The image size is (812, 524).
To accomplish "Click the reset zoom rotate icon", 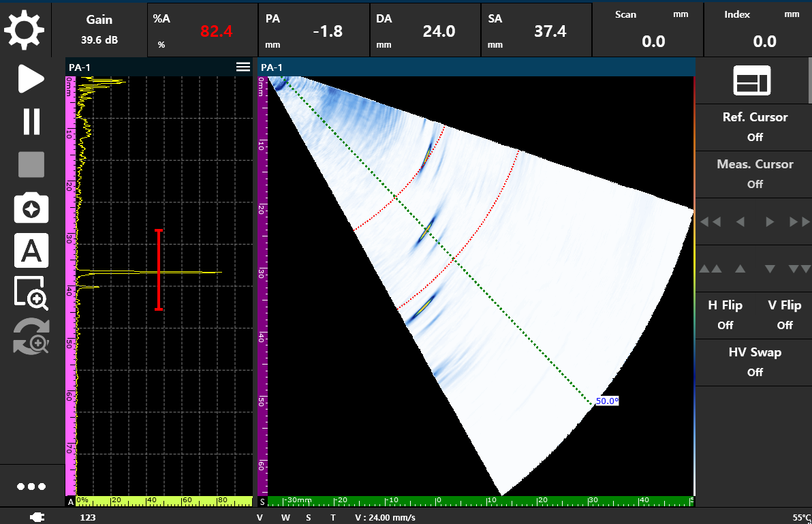I will 31,337.
